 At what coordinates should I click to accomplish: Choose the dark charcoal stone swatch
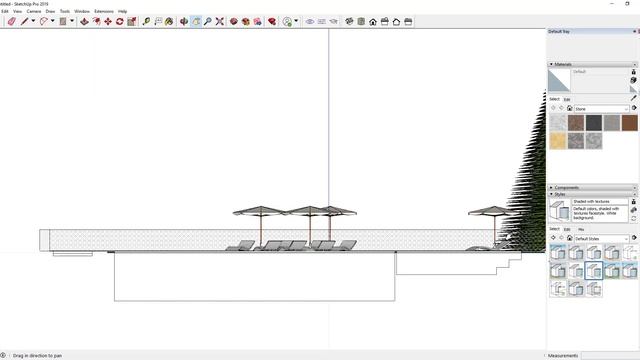(594, 122)
